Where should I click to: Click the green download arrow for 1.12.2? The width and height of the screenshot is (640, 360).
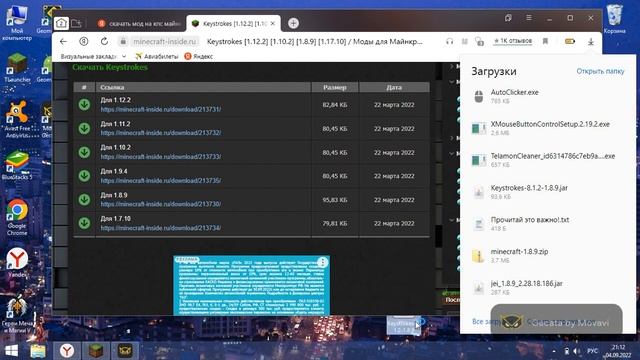[x=84, y=104]
